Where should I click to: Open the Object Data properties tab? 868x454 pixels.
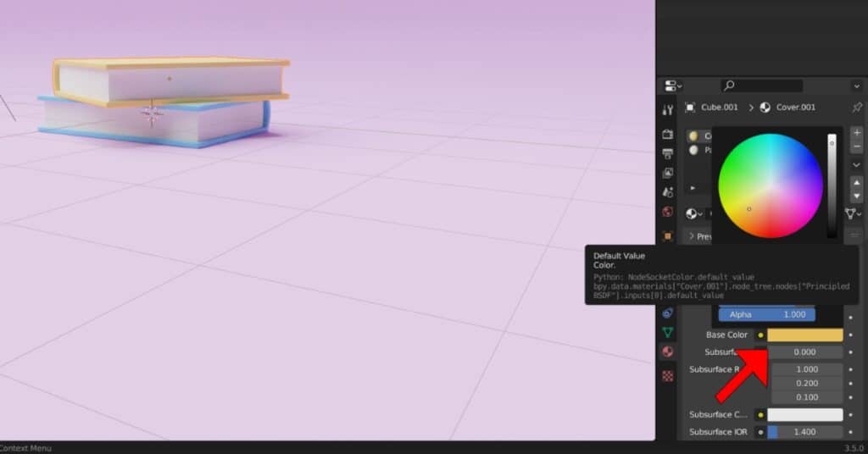pyautogui.click(x=668, y=332)
